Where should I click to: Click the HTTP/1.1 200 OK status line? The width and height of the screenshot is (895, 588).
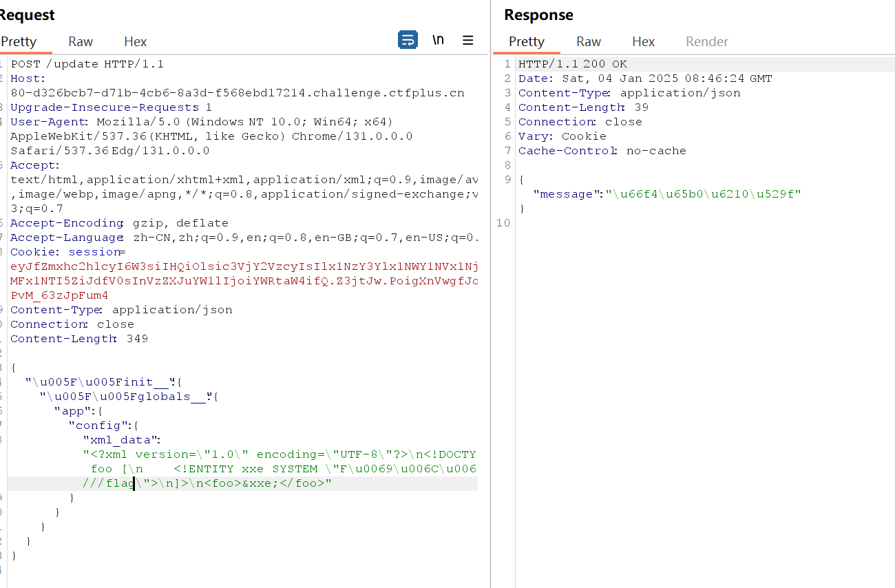[573, 64]
